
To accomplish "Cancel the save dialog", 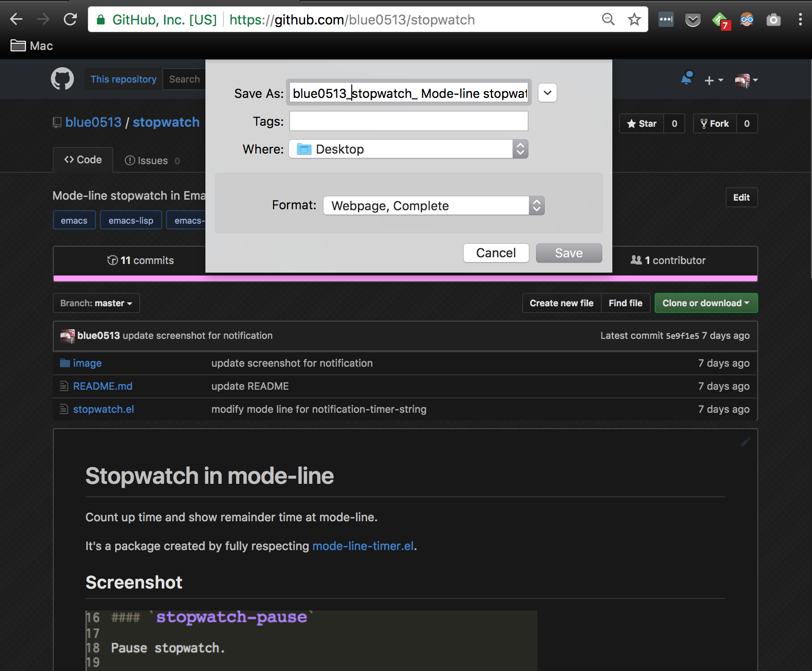I will coord(496,253).
